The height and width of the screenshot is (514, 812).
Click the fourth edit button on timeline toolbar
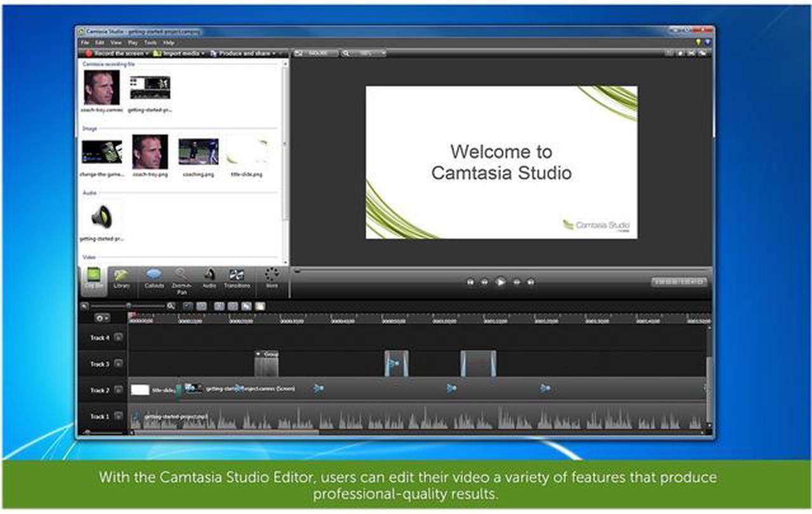(x=233, y=306)
